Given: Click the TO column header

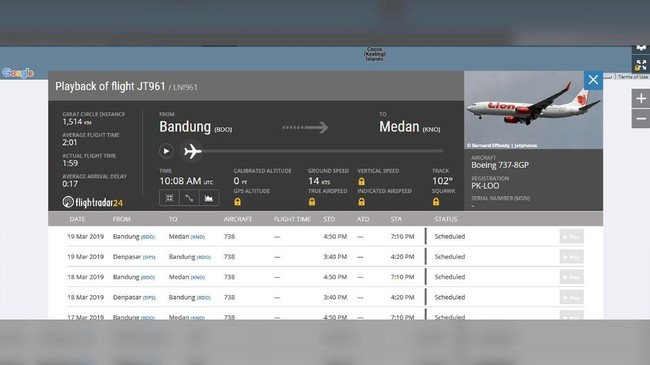Looking at the screenshot, I should click(173, 219).
